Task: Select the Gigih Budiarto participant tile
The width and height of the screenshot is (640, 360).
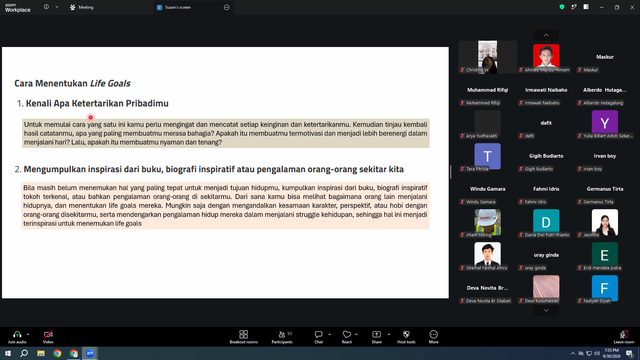Action: (x=546, y=156)
